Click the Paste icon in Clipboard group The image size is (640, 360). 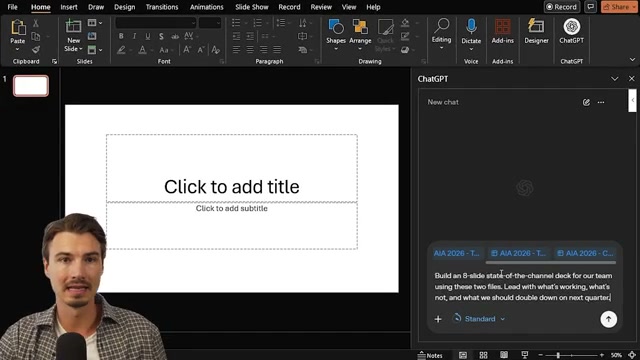(x=18, y=28)
